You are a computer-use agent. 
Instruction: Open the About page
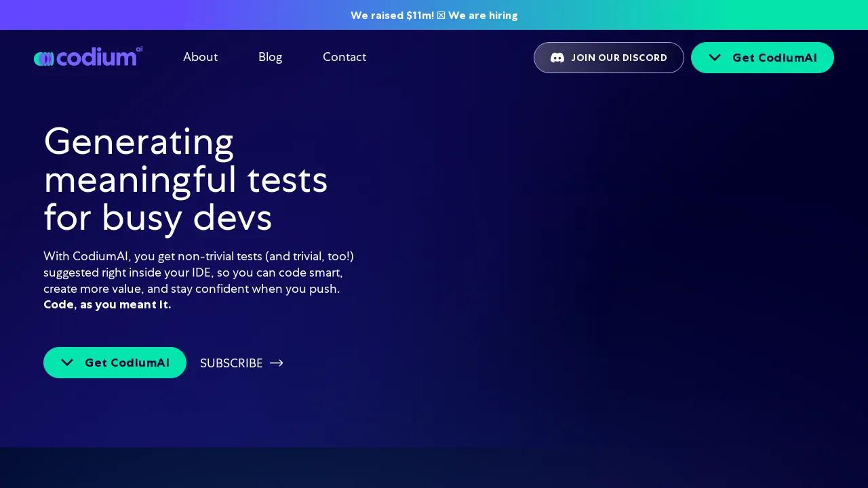[x=200, y=57]
